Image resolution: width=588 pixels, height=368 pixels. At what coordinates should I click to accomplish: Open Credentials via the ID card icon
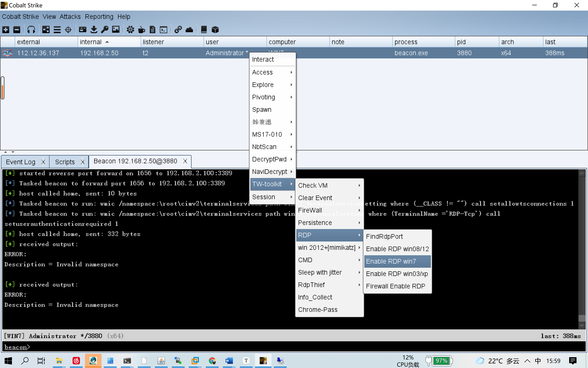83,30
